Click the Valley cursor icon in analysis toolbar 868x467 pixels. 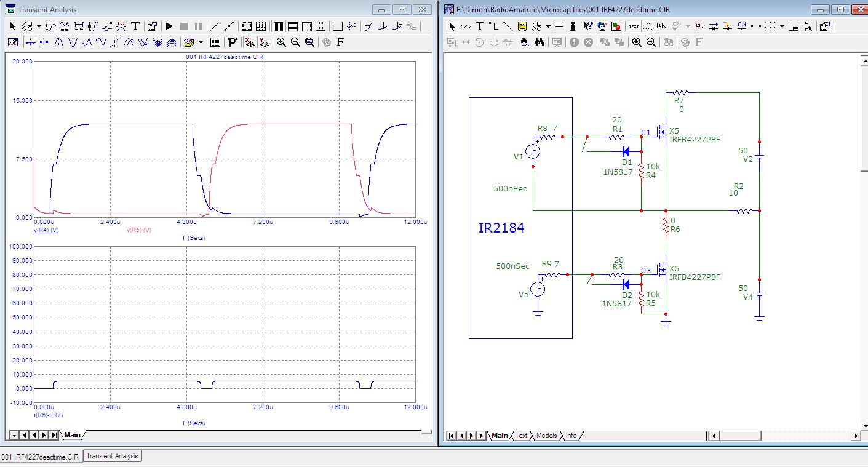tap(73, 42)
